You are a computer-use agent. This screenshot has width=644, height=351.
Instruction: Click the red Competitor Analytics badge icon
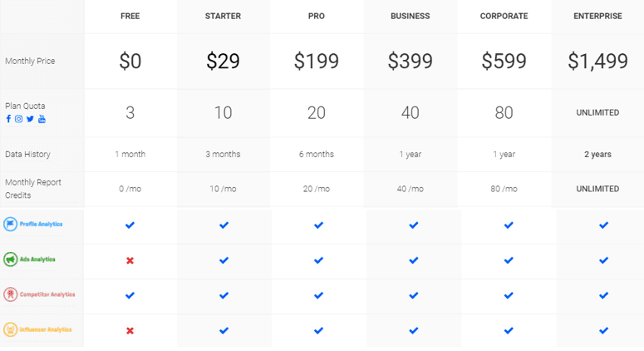[10, 294]
